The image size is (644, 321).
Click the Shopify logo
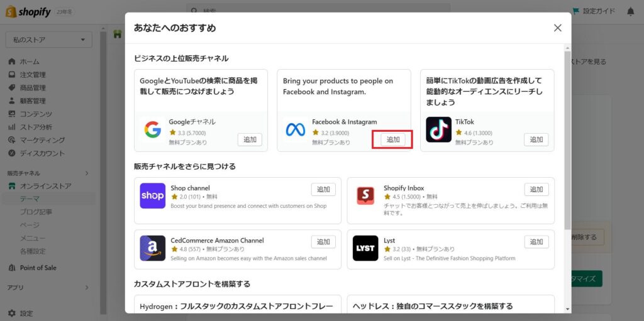28,12
